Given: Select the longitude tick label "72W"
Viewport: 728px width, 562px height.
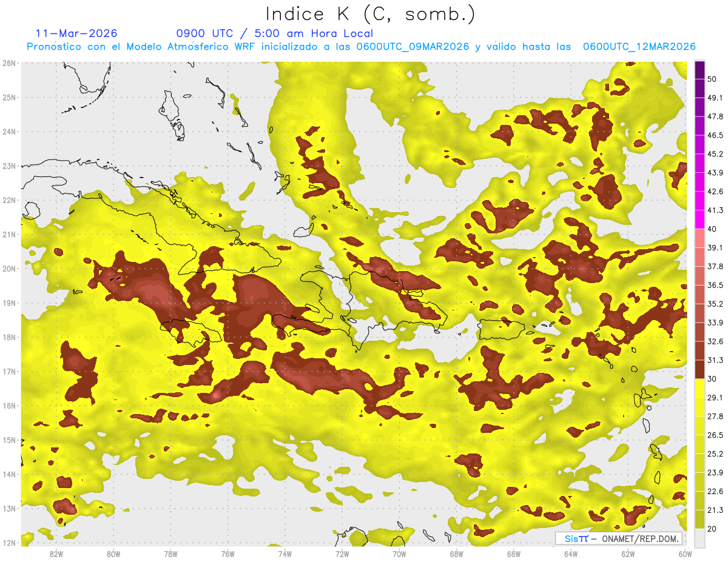Looking at the screenshot, I should tap(342, 554).
